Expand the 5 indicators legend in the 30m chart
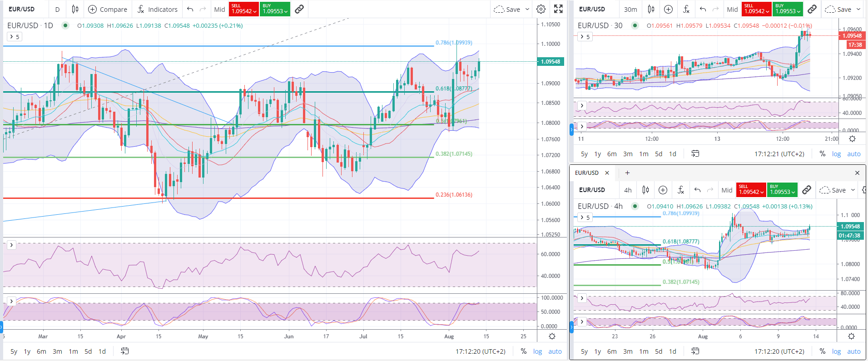868x361 pixels. coord(585,37)
